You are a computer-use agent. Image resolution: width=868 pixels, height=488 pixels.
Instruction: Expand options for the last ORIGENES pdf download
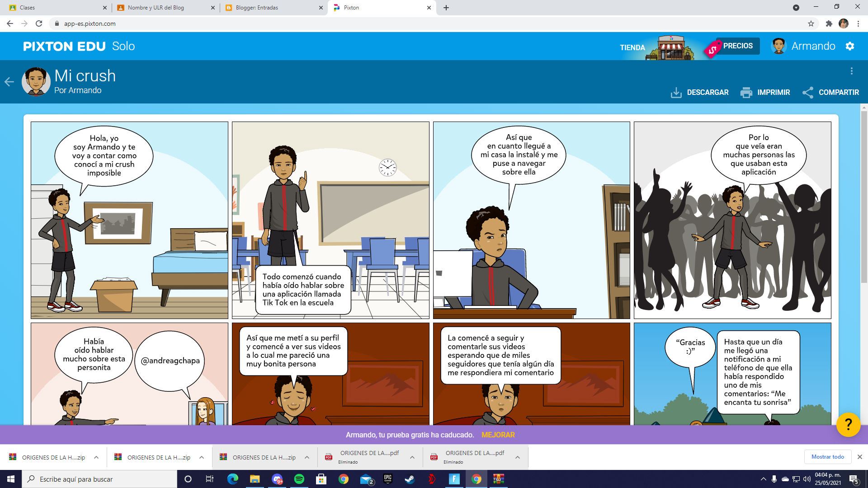click(518, 457)
